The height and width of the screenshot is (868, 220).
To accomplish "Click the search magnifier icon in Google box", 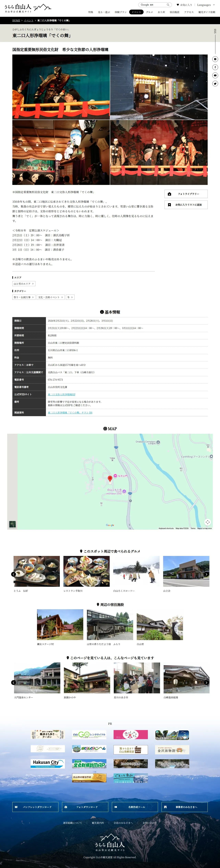I will pyautogui.click(x=168, y=5).
